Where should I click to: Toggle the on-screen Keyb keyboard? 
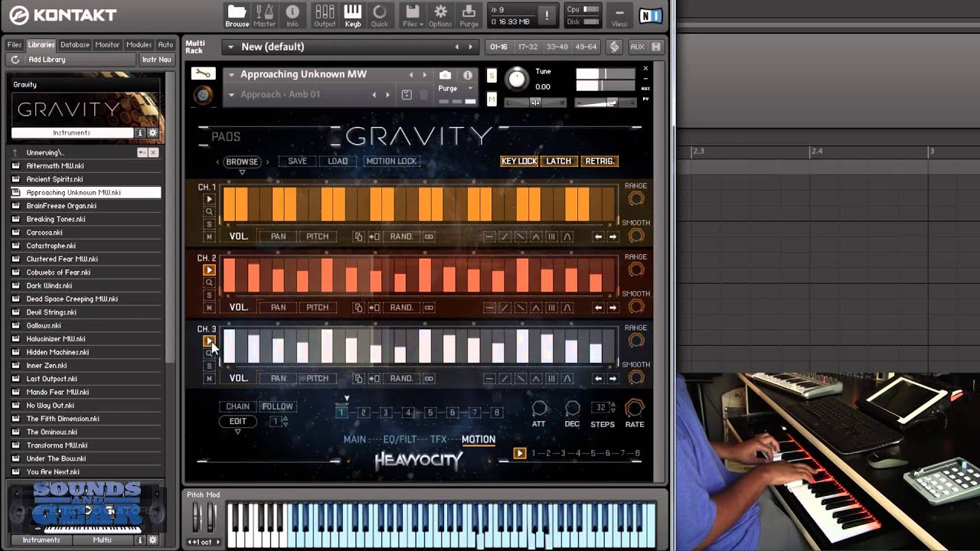coord(352,15)
